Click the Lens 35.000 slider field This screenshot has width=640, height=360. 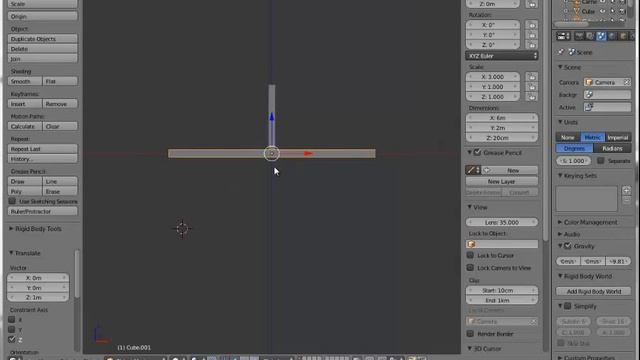click(502, 222)
